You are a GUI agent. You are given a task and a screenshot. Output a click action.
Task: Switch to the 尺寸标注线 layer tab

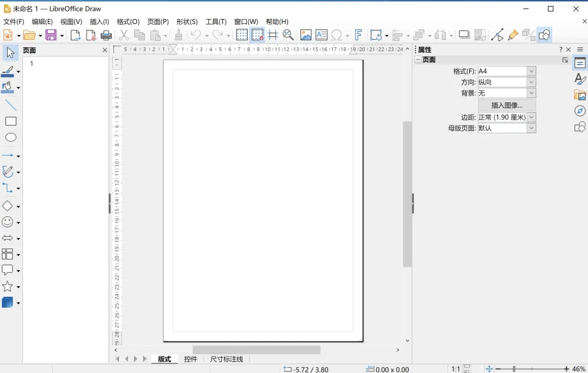coord(226,359)
